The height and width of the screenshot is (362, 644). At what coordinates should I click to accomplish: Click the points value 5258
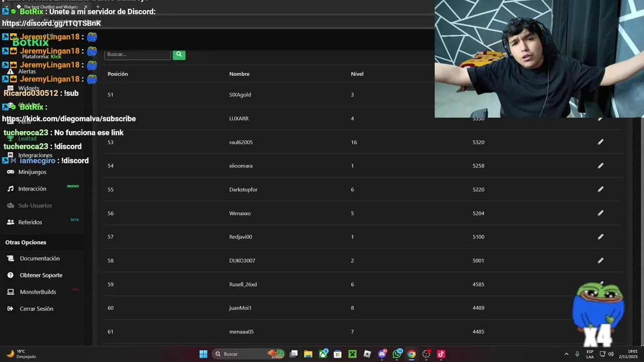point(478,166)
